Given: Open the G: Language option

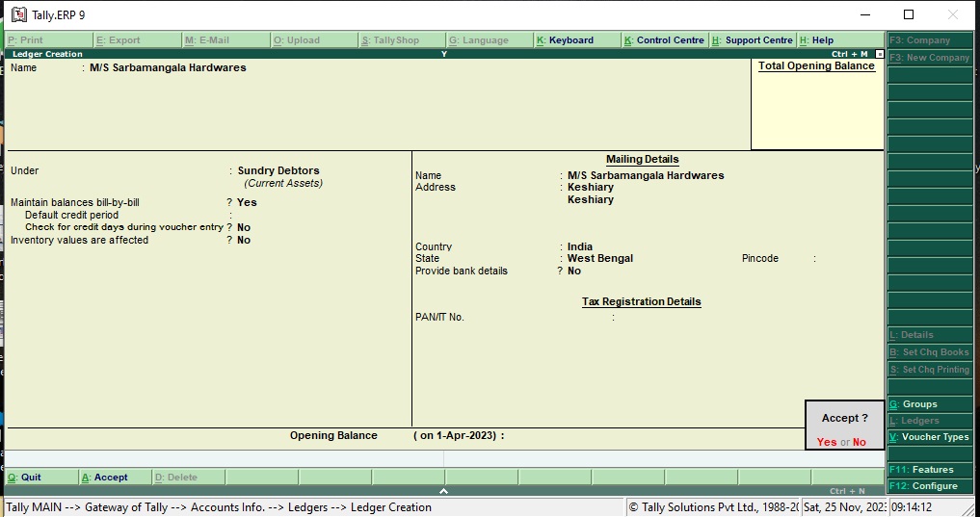Looking at the screenshot, I should tap(490, 40).
